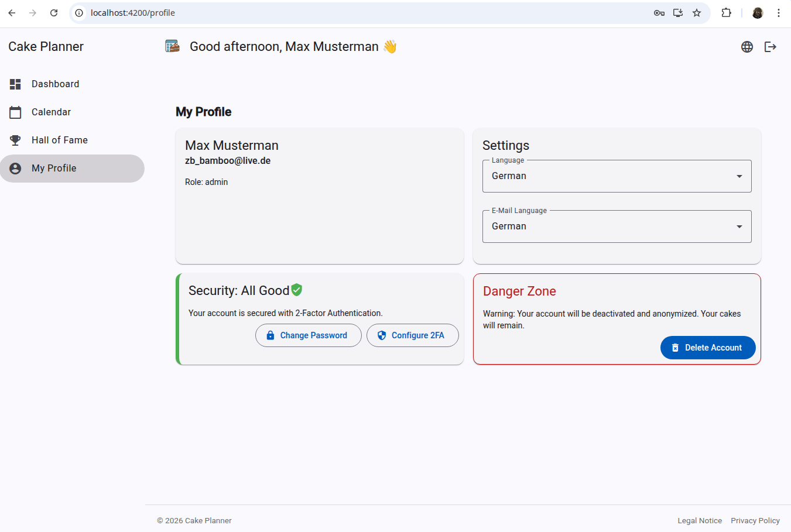791x532 pixels.
Task: Click the logout icon in header
Action: click(x=771, y=47)
